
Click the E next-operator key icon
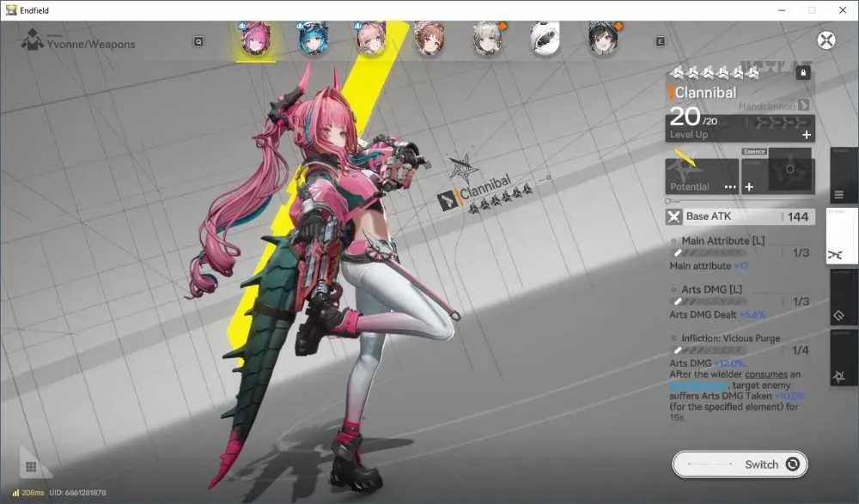pos(660,41)
